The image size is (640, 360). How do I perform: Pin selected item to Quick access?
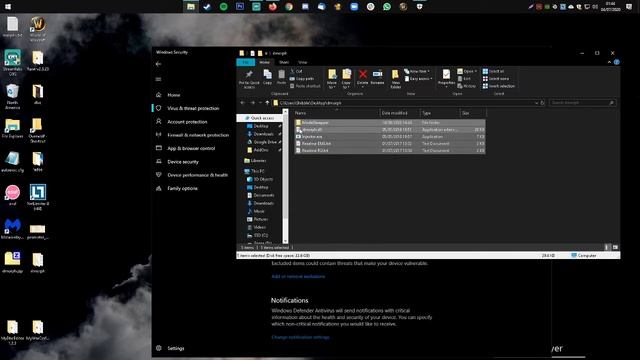coord(249,79)
